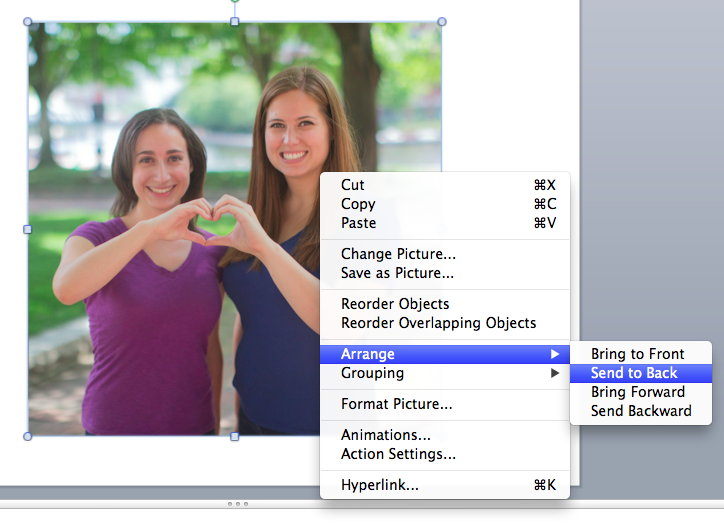This screenshot has height=529, width=724.
Task: Open the Change Picture... dialog
Action: click(398, 254)
